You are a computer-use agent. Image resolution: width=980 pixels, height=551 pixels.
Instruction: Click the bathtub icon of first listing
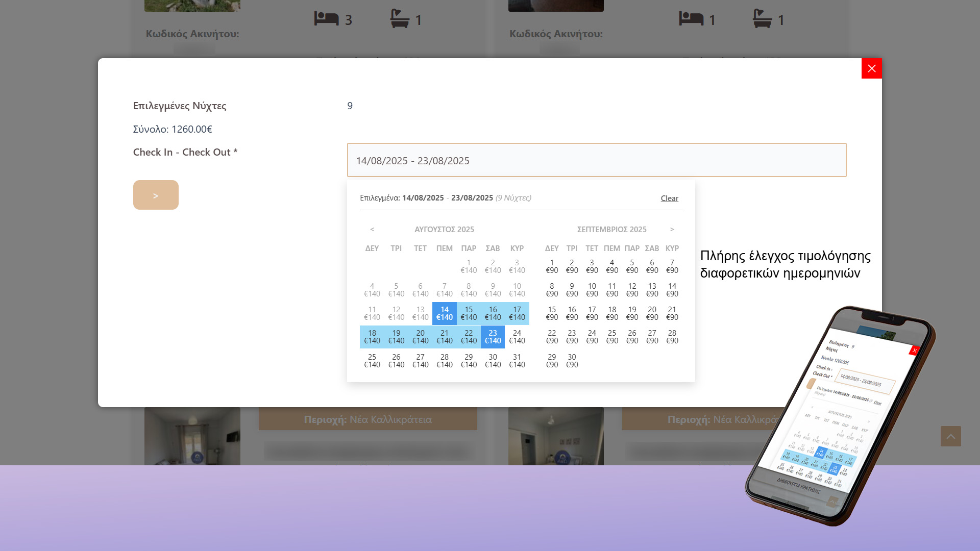[x=400, y=19]
